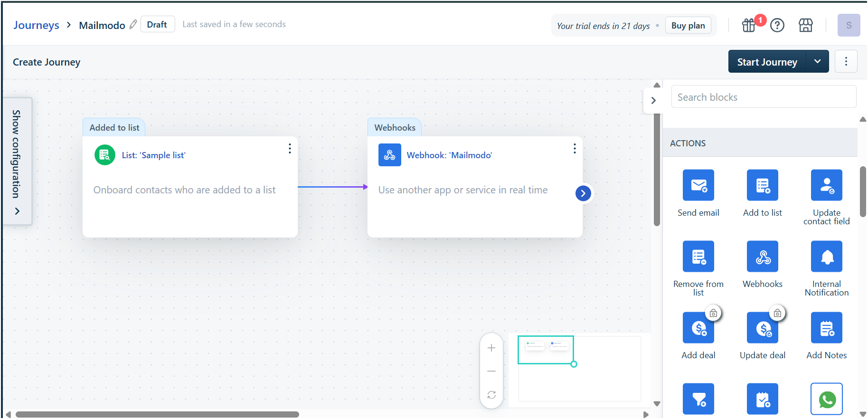The height and width of the screenshot is (419, 868).
Task: Click the Draft status badge
Action: click(157, 24)
